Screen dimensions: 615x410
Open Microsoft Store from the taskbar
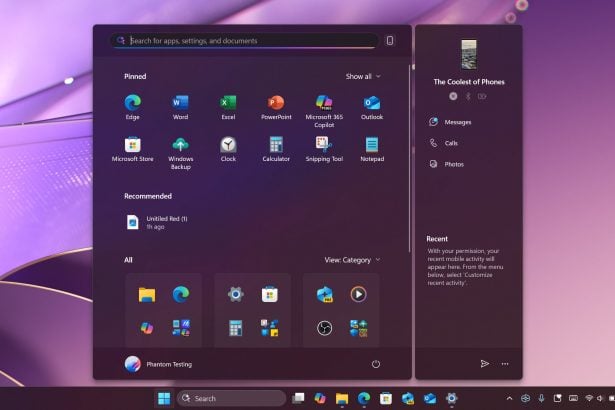(x=386, y=399)
